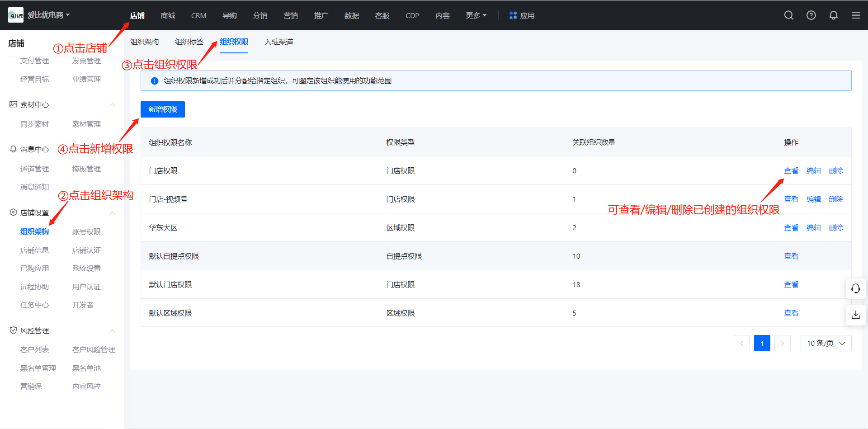The height and width of the screenshot is (429, 868).
Task: Click the download icon on right edge
Action: click(x=856, y=315)
